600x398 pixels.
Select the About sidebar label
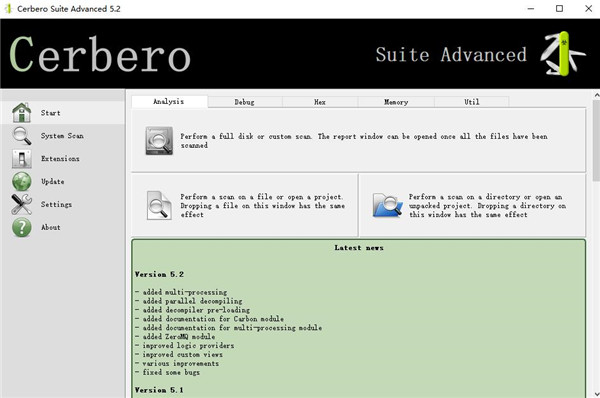coord(51,227)
